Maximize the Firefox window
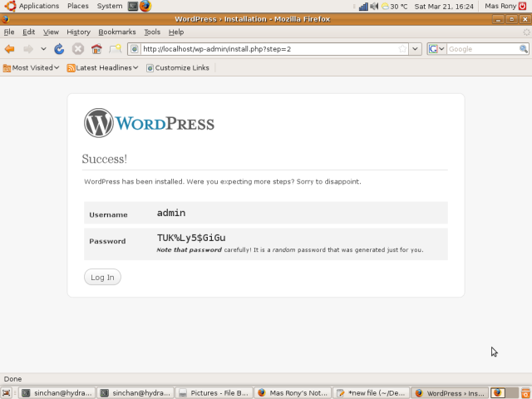532x399 pixels. 512,19
